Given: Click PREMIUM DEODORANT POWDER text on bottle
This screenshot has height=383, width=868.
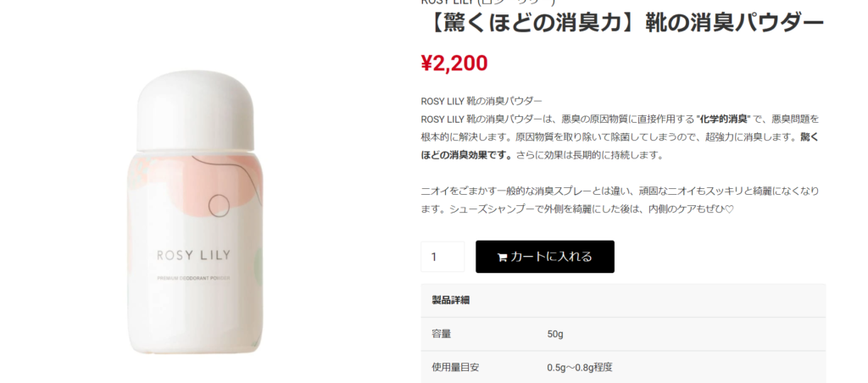Looking at the screenshot, I should tap(193, 279).
